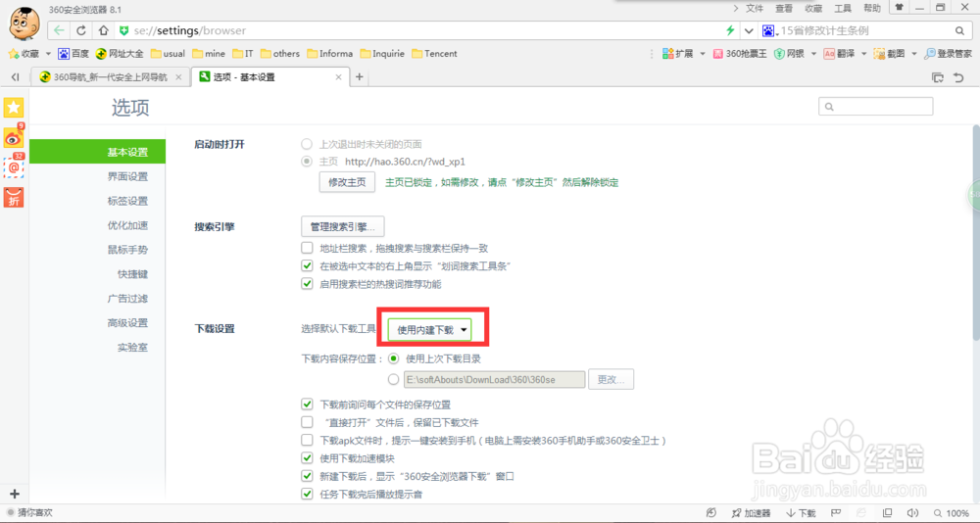Click the 100% zoom control
980x523 pixels.
(x=952, y=513)
